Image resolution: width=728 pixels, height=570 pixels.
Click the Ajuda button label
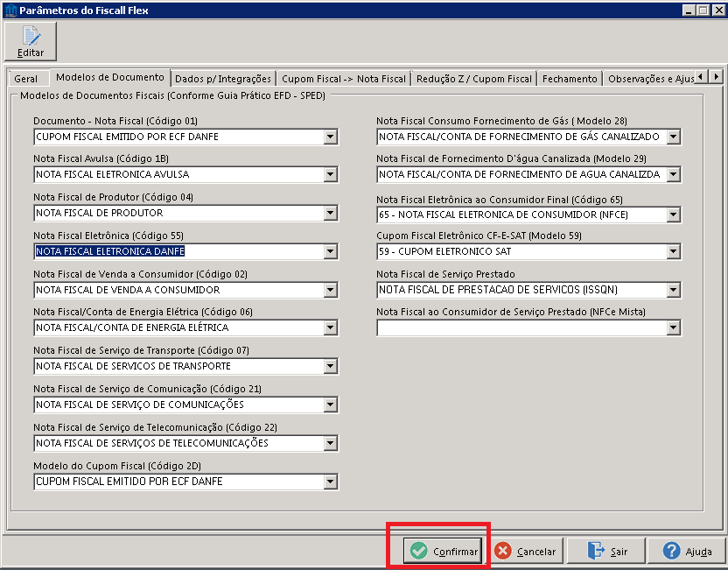click(x=699, y=552)
